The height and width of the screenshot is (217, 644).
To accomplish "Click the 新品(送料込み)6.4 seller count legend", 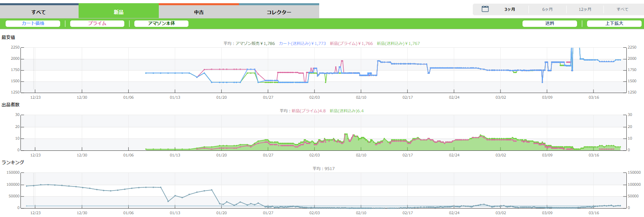I will pyautogui.click(x=346, y=111).
